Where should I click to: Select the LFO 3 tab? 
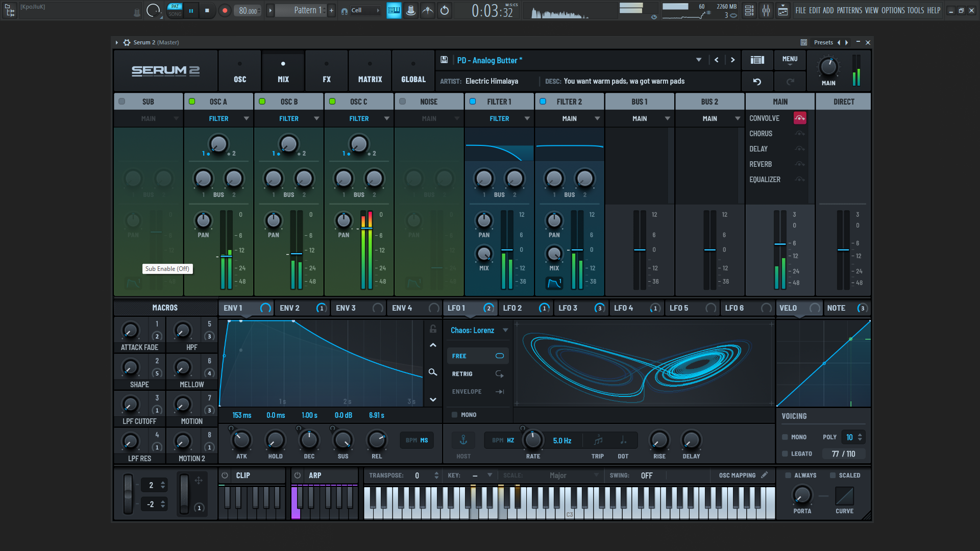[581, 308]
